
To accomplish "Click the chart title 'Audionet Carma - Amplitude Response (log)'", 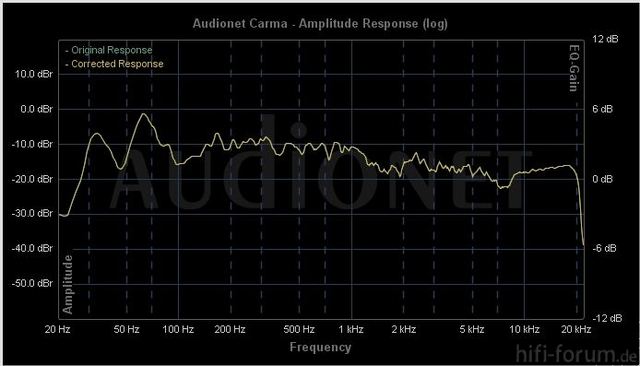I will point(320,24).
